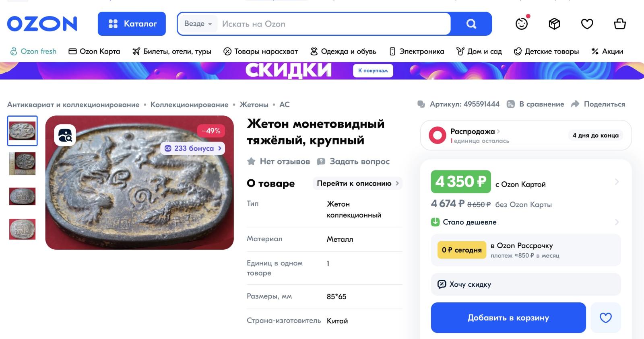Image resolution: width=644 pixels, height=339 pixels.
Task: Expand the Стало дешевле chevron
Action: pyautogui.click(x=617, y=222)
